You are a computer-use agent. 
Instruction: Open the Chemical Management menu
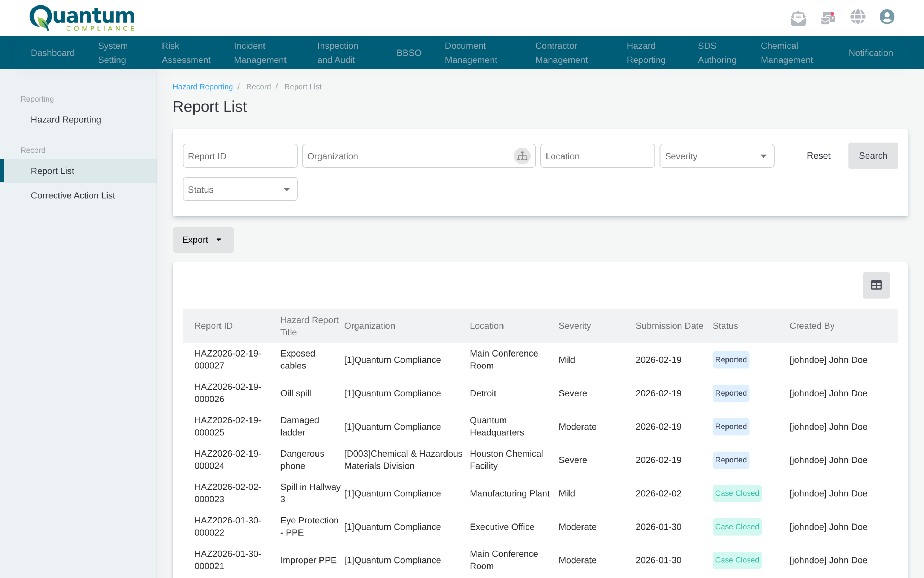[x=786, y=53]
